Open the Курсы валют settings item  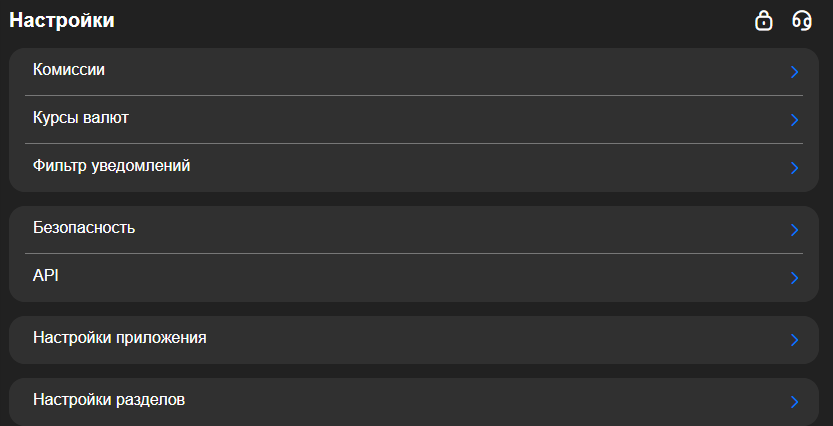pos(81,118)
